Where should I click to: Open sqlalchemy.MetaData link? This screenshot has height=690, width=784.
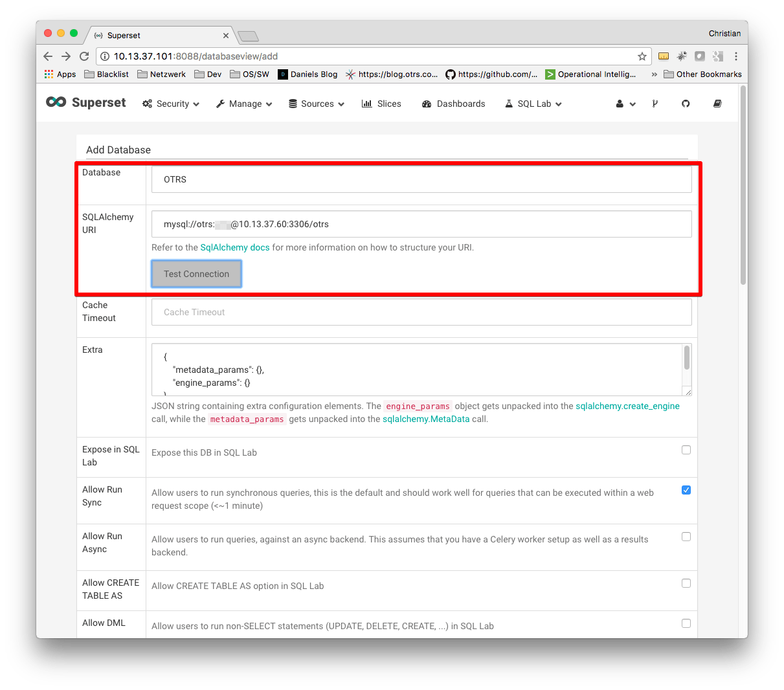[426, 419]
